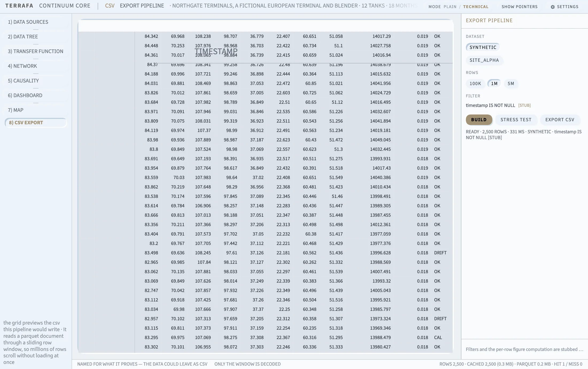Switch mode to TECHNICAL
The width and height of the screenshot is (588, 369).
(x=476, y=7)
